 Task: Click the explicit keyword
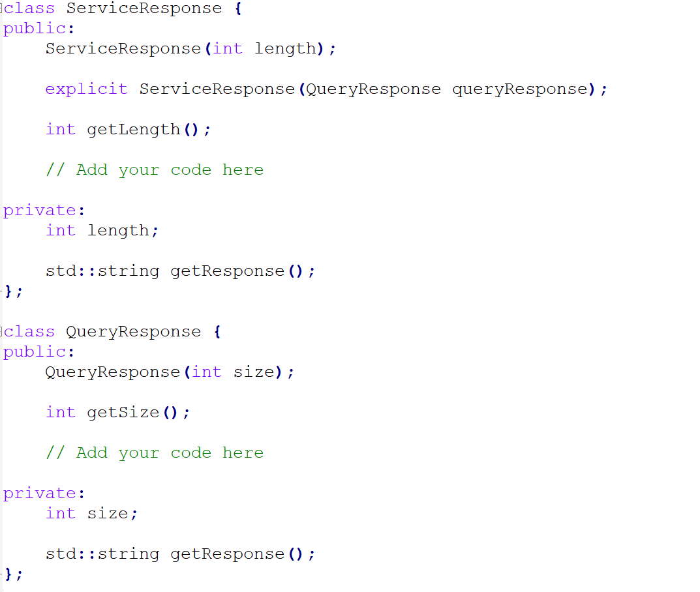[86, 89]
